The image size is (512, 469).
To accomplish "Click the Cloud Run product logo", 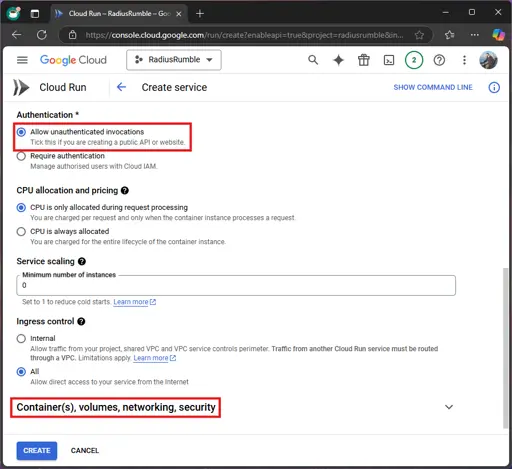I will pyautogui.click(x=21, y=87).
